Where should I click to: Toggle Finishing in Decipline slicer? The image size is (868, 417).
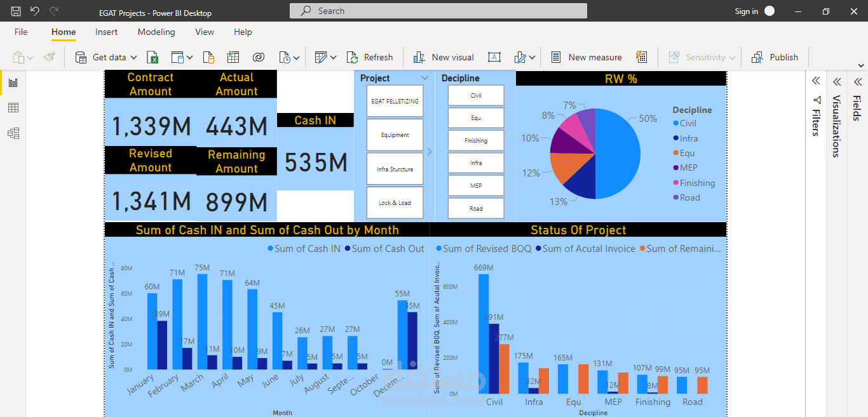476,141
